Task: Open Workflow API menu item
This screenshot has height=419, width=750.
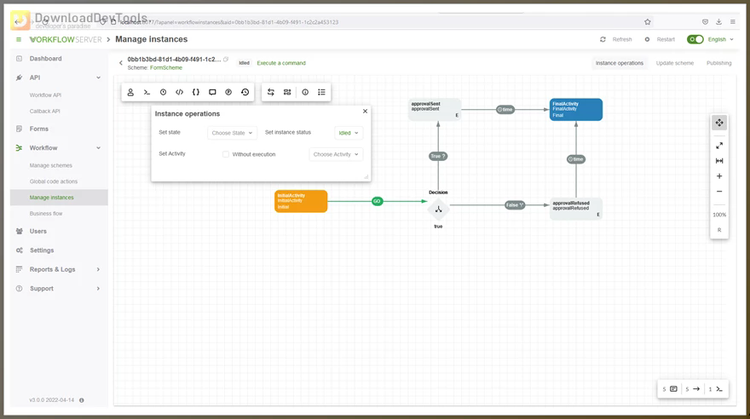Action: click(x=45, y=95)
